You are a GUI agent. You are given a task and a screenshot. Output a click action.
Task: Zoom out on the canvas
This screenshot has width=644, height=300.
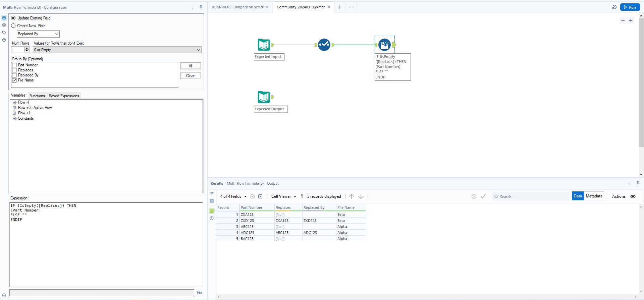tap(623, 21)
